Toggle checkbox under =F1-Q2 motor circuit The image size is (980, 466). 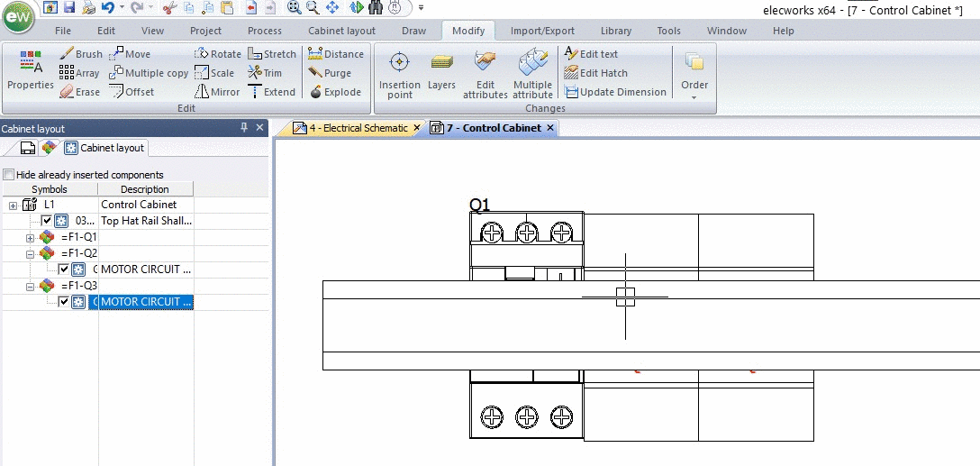[x=63, y=270]
